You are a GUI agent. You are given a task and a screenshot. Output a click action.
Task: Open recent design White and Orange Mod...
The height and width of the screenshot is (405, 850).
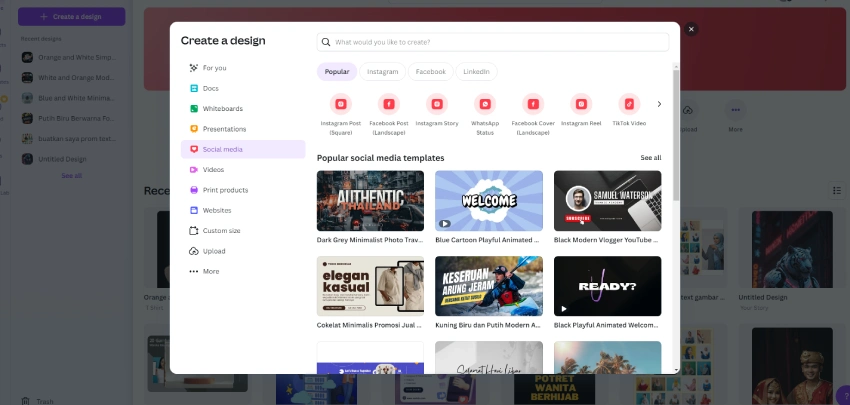pos(69,78)
